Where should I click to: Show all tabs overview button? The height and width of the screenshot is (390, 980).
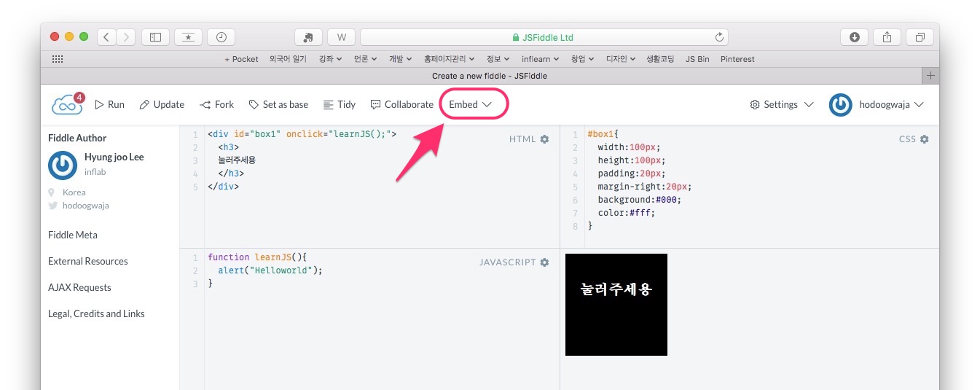(920, 37)
